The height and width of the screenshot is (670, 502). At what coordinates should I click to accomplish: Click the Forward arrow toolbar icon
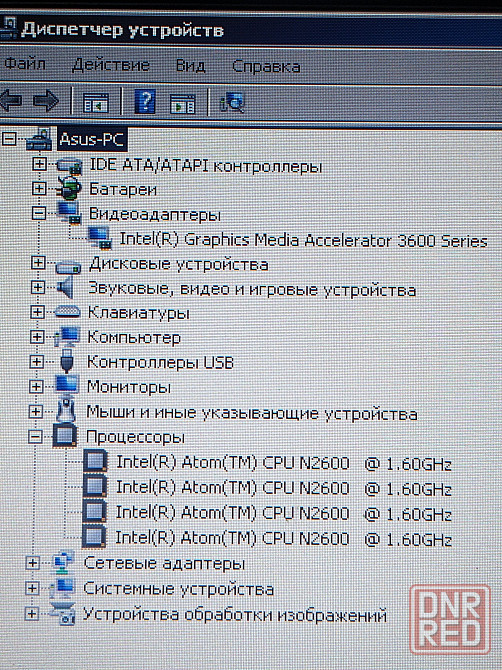[46, 102]
